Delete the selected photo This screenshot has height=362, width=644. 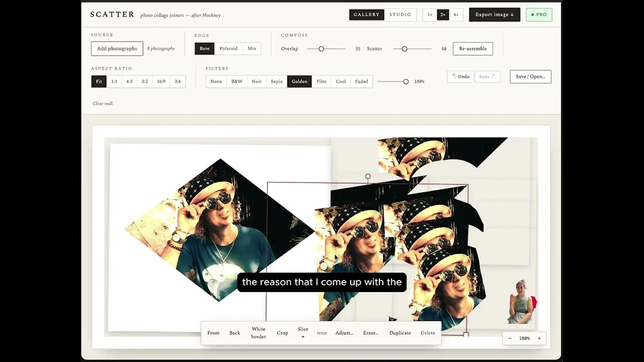click(x=428, y=333)
